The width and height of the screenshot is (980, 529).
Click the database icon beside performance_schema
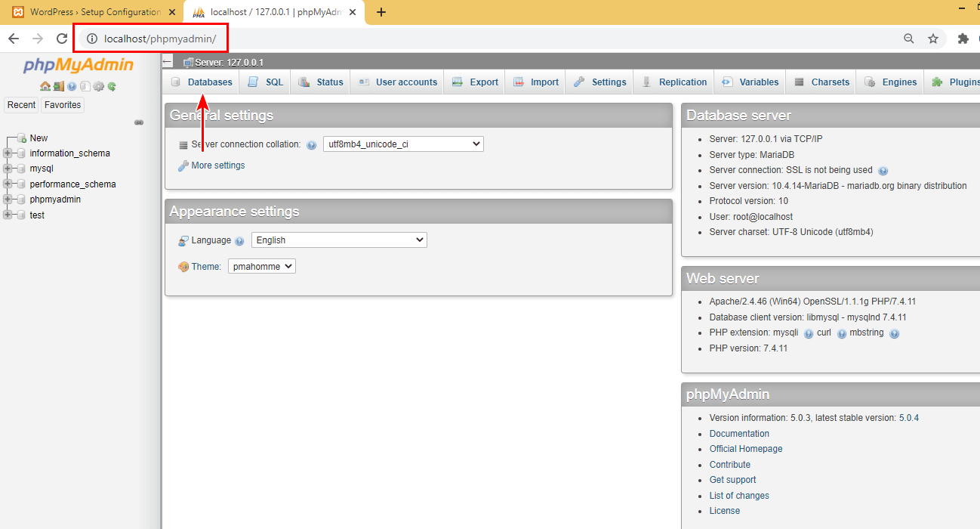(21, 184)
